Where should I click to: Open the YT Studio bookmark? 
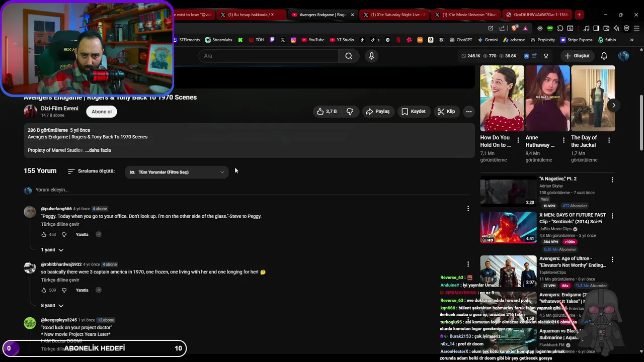pos(342,40)
